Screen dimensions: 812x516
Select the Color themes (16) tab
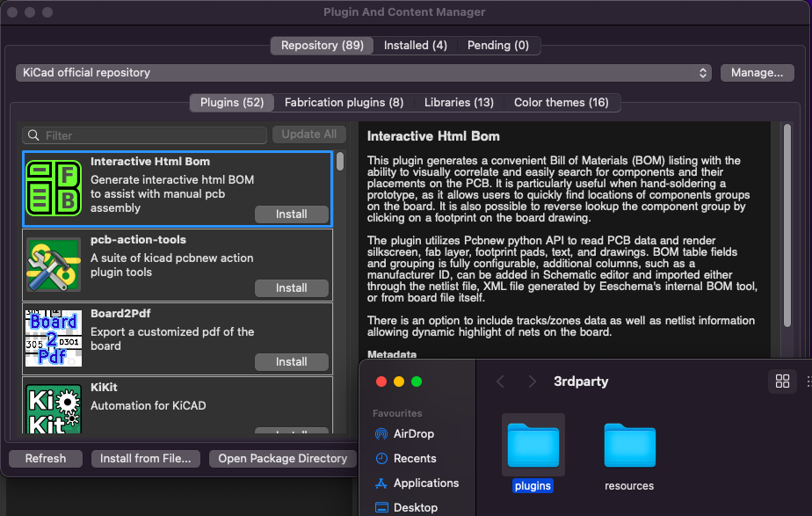pyautogui.click(x=562, y=102)
